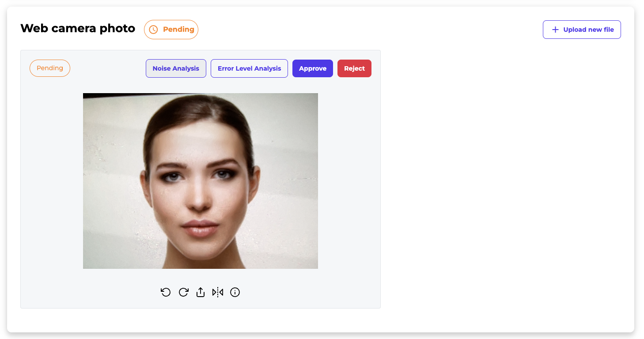Click the gray panel area left of the photo
Image resolution: width=644 pixels, height=339 pixels.
coord(52,181)
